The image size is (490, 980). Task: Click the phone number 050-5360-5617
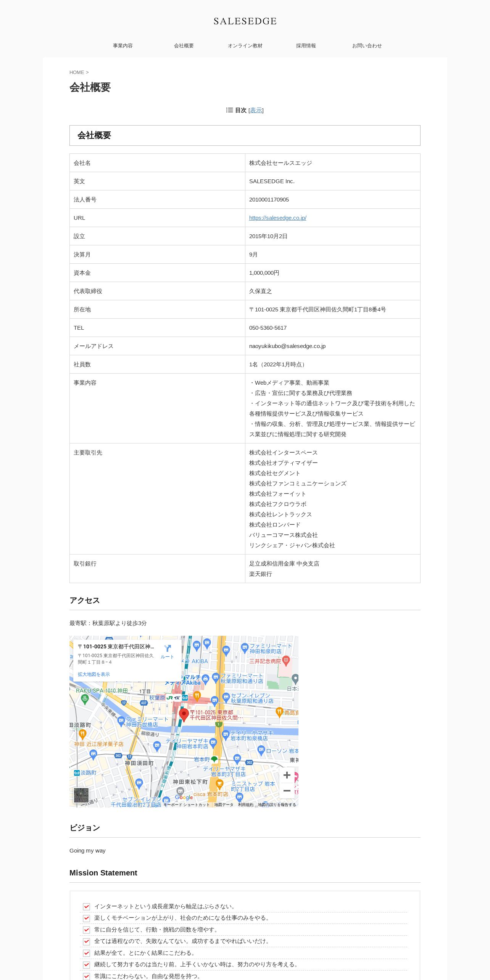pos(268,328)
